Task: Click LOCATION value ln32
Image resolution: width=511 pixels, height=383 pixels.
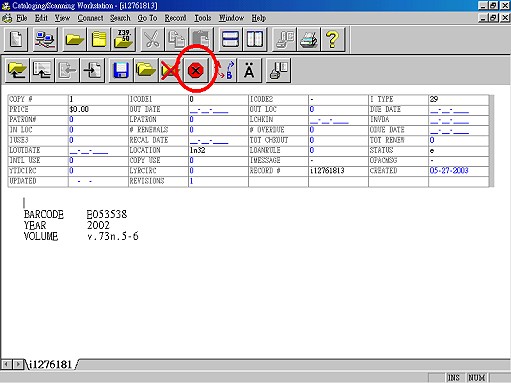Action: pyautogui.click(x=197, y=150)
